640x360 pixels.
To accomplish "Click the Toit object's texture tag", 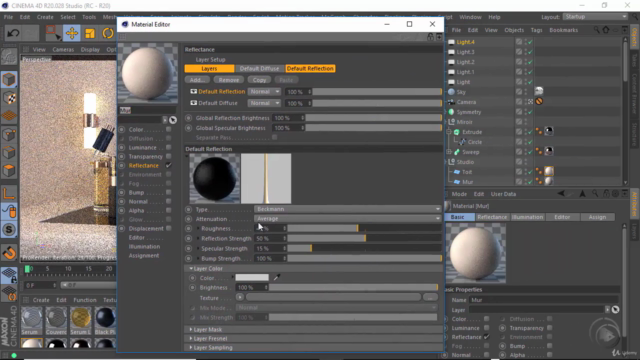I will (x=549, y=171).
